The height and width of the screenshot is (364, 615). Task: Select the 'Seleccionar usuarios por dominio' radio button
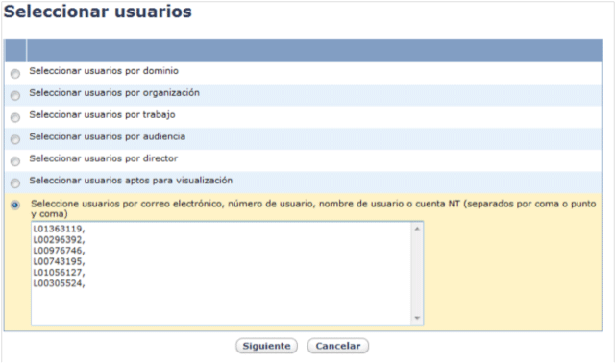pos(15,74)
